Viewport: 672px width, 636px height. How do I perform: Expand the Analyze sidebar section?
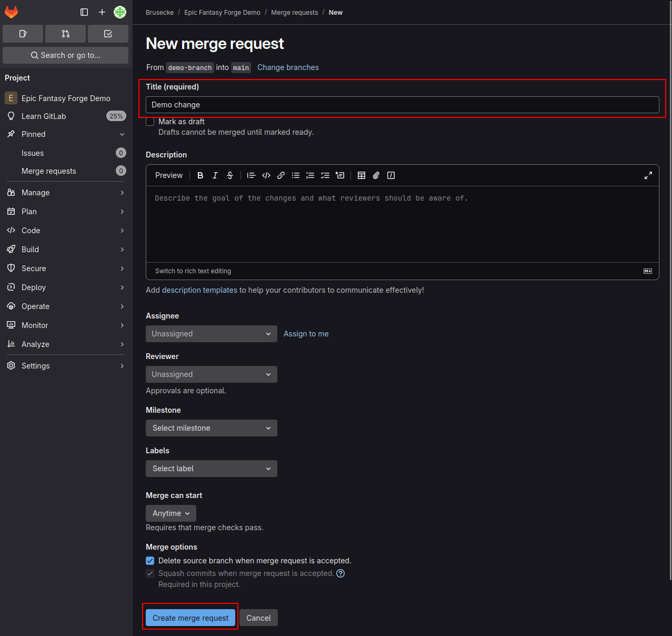pos(66,344)
